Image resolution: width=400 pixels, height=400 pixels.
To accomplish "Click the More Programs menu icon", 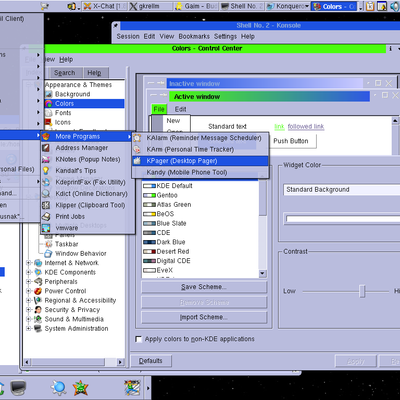I will [x=46, y=136].
